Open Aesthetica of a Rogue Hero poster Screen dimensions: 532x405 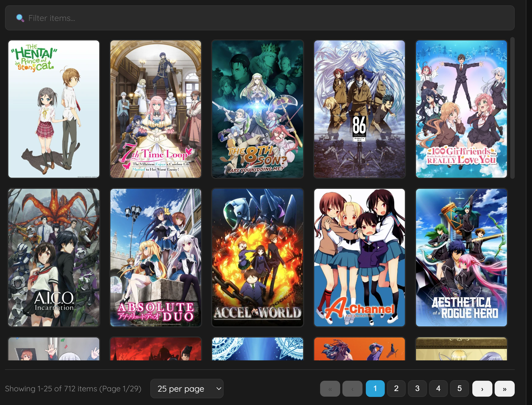pos(461,258)
